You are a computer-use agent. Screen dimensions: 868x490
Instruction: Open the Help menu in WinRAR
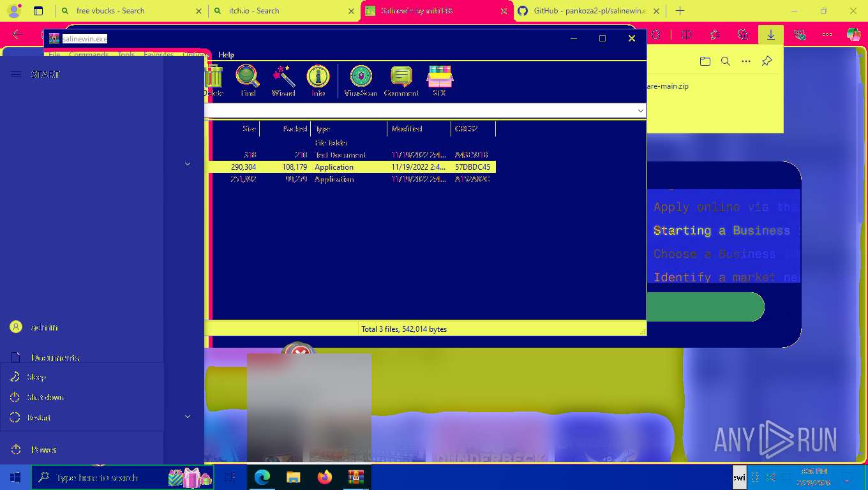click(227, 55)
